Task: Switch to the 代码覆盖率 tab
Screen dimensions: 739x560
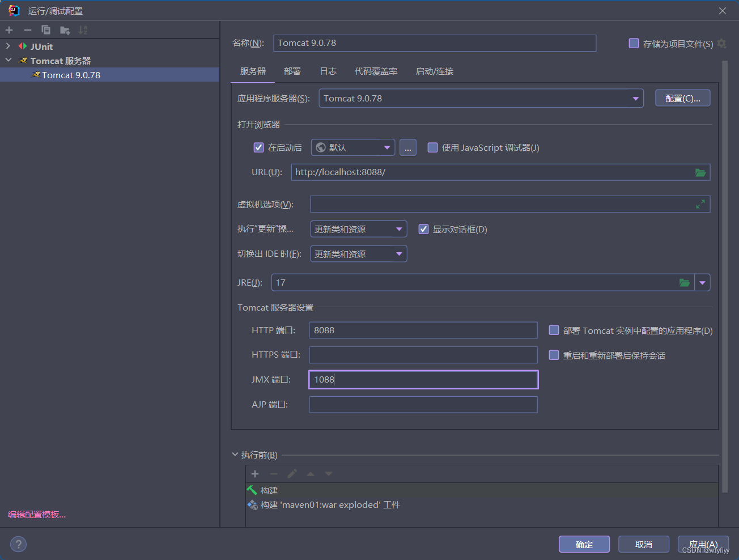Action: [376, 71]
